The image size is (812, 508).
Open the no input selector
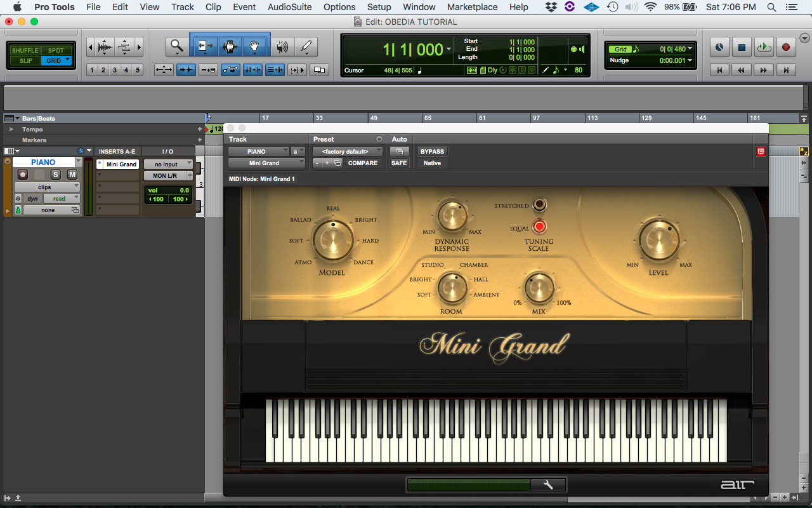168,164
